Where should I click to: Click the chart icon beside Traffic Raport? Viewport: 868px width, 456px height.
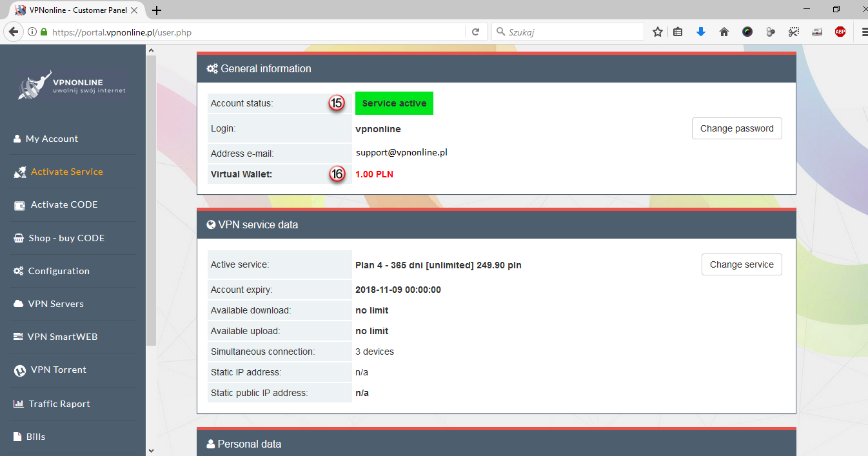pyautogui.click(x=18, y=404)
